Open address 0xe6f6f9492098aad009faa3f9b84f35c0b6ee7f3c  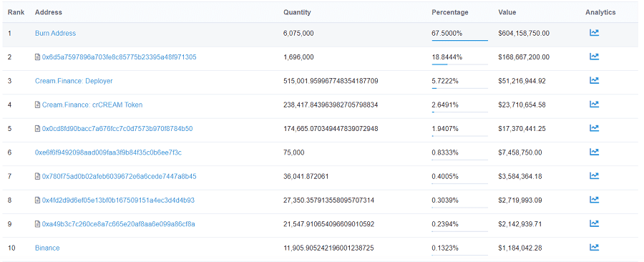coord(109,152)
